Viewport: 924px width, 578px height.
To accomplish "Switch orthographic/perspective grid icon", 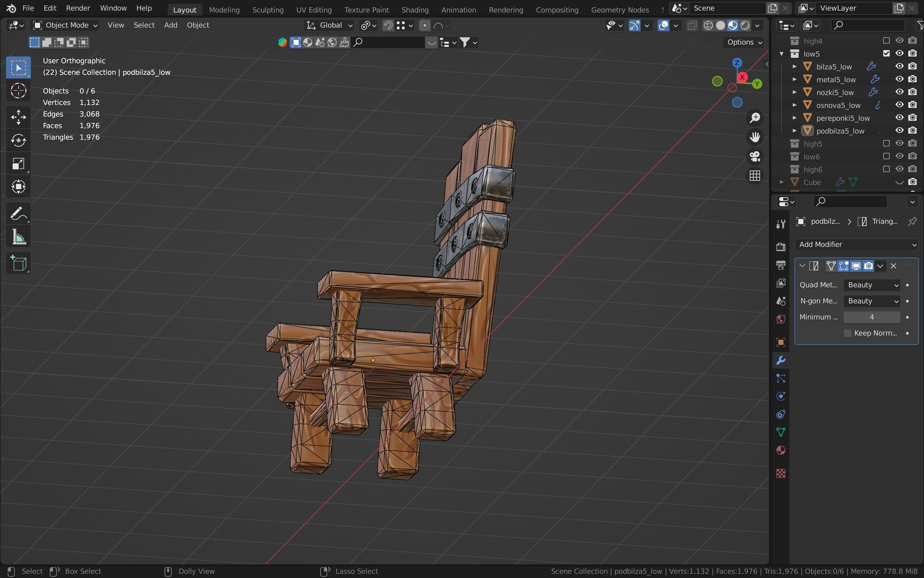I will click(x=755, y=176).
